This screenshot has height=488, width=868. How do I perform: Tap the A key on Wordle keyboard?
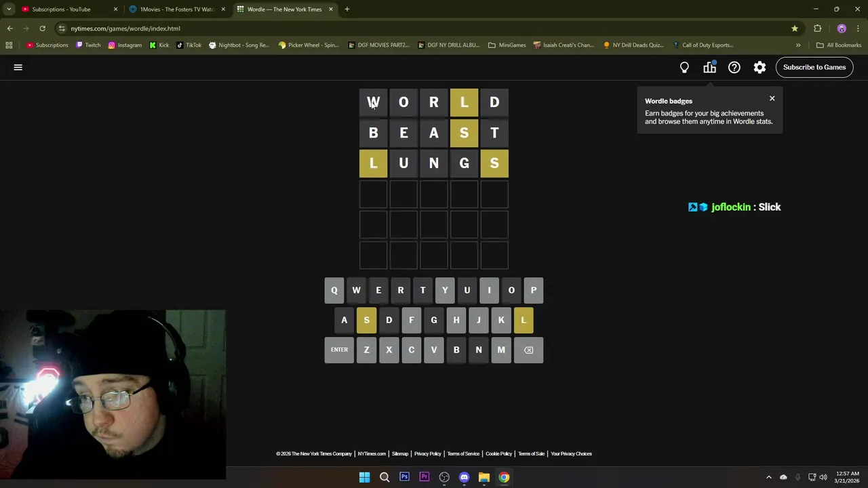pyautogui.click(x=344, y=320)
